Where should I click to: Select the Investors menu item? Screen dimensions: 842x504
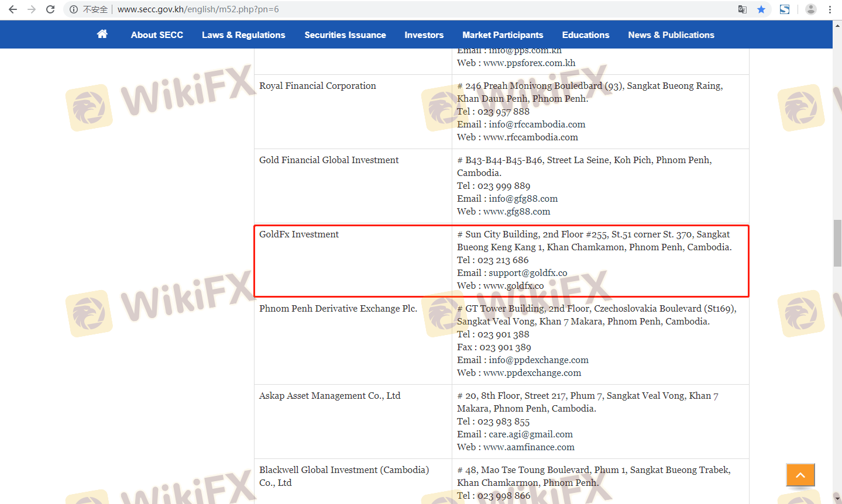pos(424,35)
